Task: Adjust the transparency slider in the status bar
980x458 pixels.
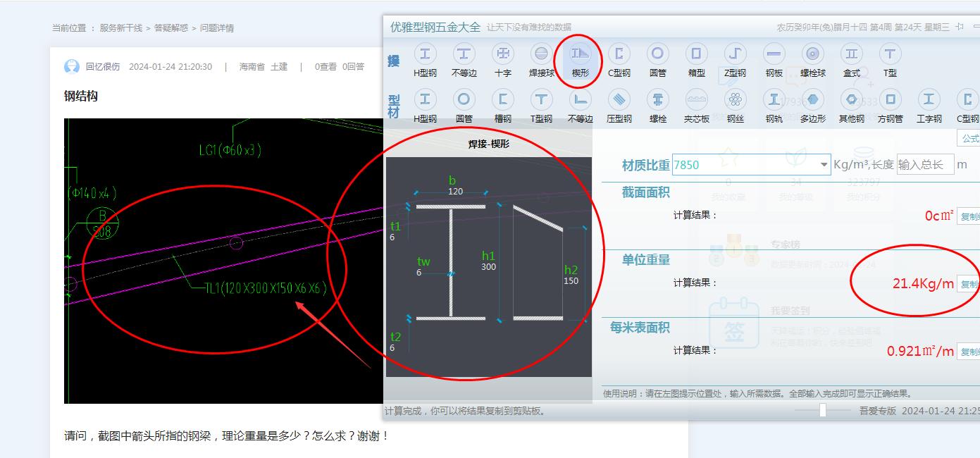Action: [822, 410]
